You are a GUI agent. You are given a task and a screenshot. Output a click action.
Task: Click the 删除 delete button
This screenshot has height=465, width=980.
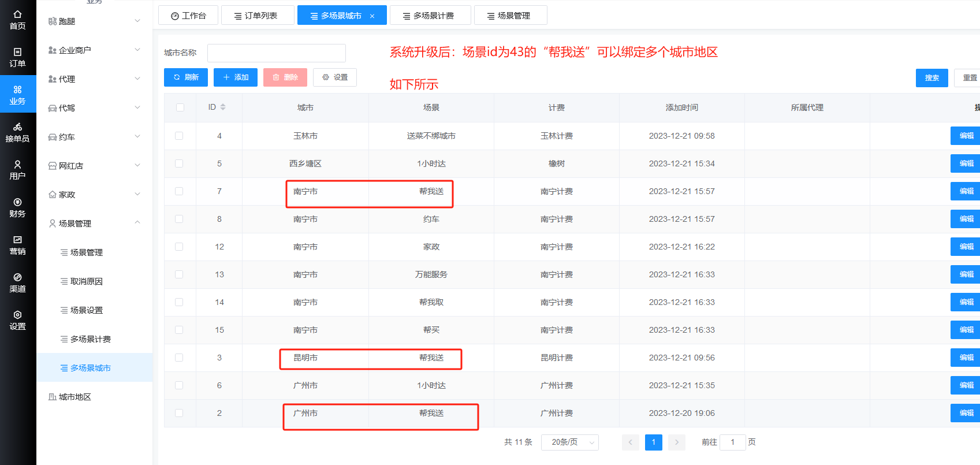click(x=285, y=77)
